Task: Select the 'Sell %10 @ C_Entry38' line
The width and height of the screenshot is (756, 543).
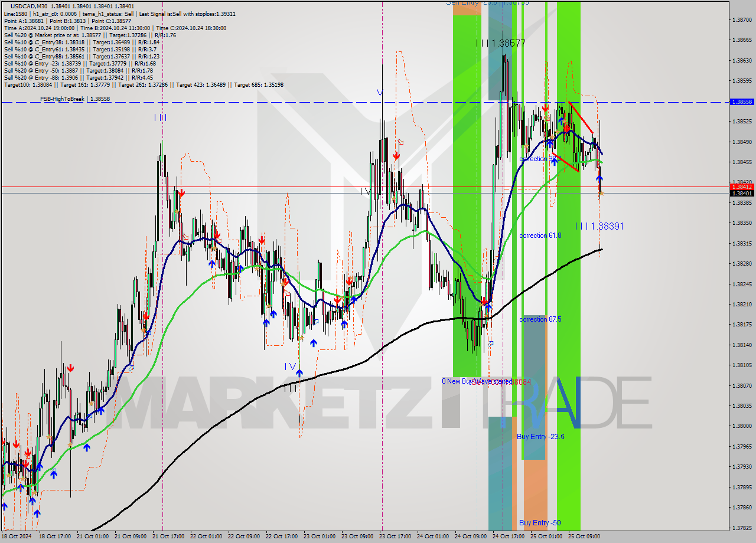Action: click(82, 42)
